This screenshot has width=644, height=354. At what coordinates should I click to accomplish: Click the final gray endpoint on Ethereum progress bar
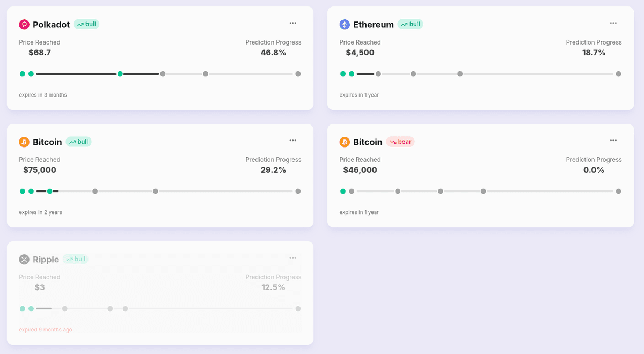point(618,74)
